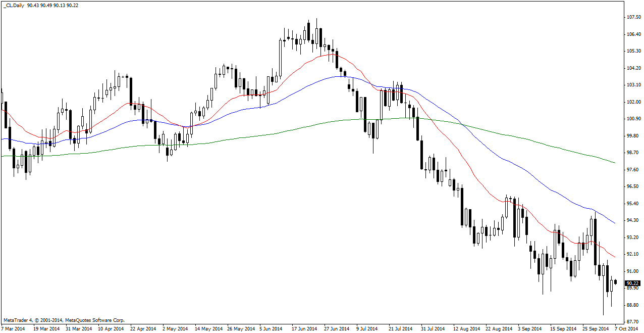
Task: Click the 87.70 price axis label
Action: click(x=633, y=322)
